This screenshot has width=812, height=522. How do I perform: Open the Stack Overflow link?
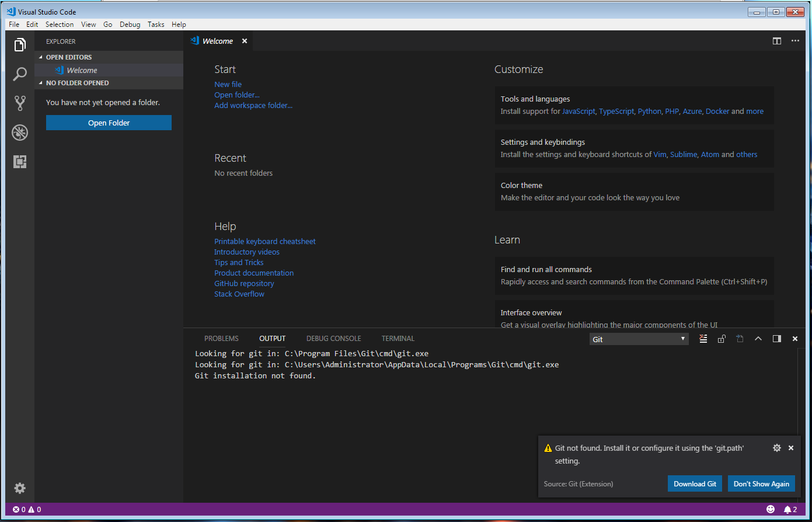[239, 294]
